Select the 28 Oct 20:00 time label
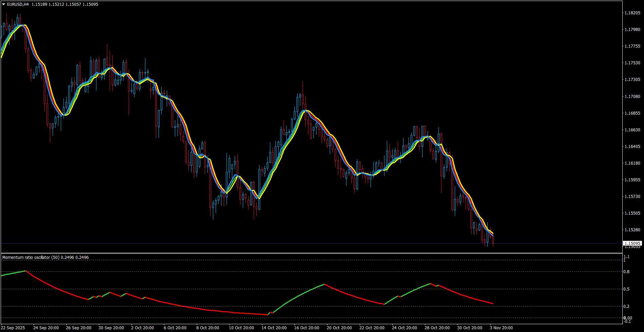644x332 pixels. coord(437,328)
